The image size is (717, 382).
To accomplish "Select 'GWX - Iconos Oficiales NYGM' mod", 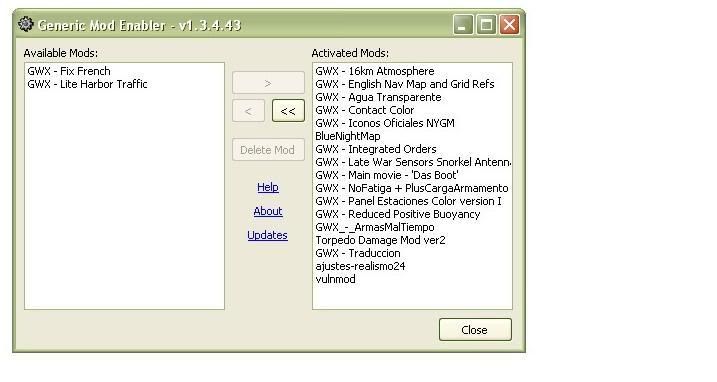I will coord(385,123).
